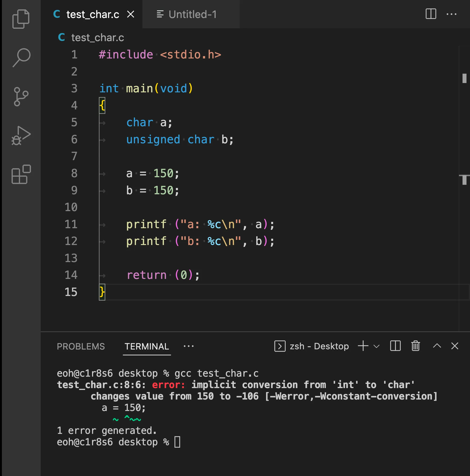Click test_char.c in the breadcrumb
This screenshot has height=476, width=470.
(97, 38)
